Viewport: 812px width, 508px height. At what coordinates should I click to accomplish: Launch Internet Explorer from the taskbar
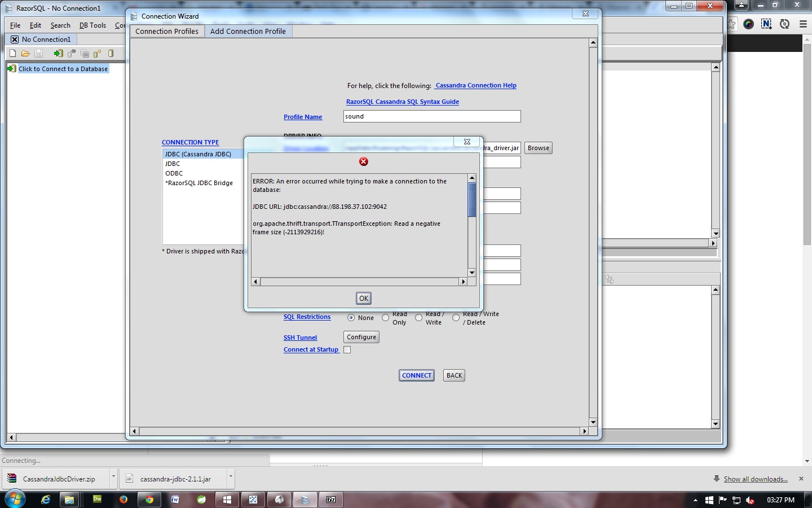(46, 500)
